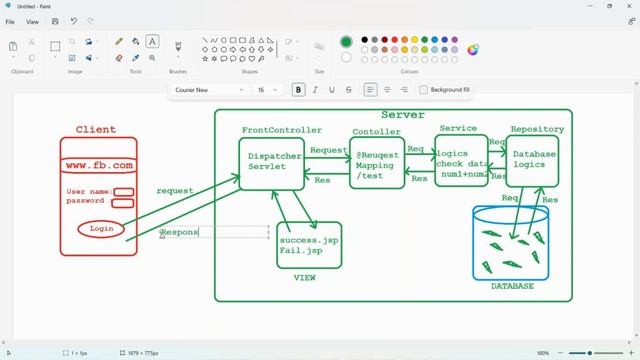Click the Copy icon in Clipboard
The height and width of the screenshot is (360, 640).
point(31,58)
